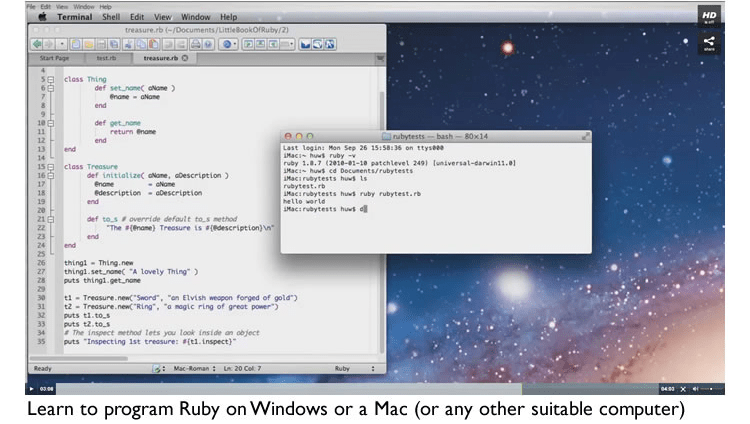Click the Copy toolbar icon

pos(141,45)
